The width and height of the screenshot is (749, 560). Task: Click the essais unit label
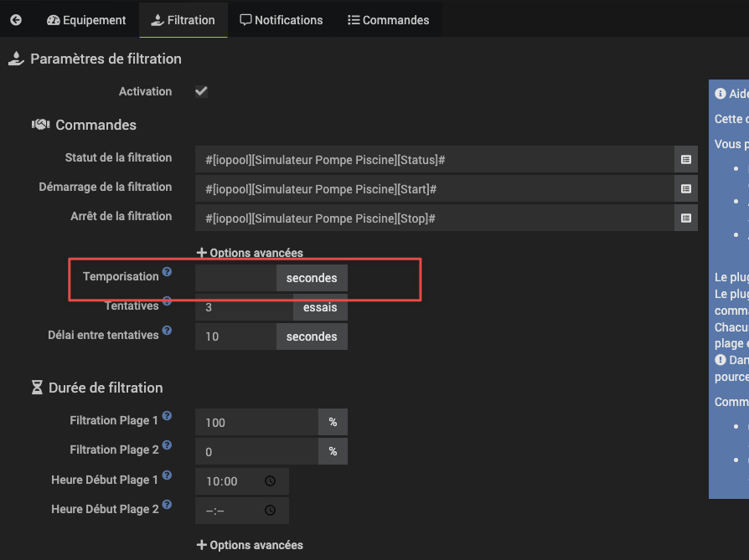click(x=320, y=307)
